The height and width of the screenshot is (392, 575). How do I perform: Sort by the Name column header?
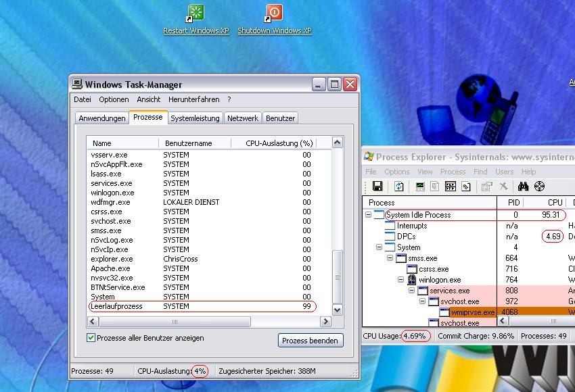(x=123, y=143)
